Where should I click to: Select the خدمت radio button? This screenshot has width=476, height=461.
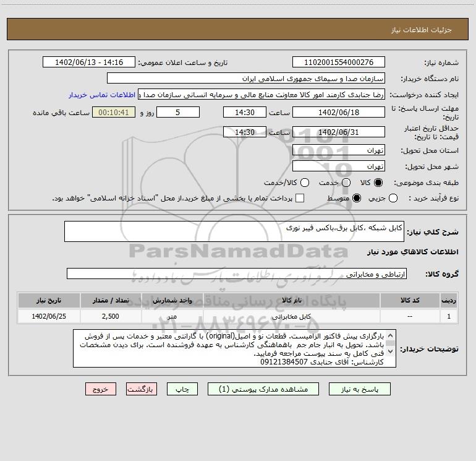click(x=346, y=183)
